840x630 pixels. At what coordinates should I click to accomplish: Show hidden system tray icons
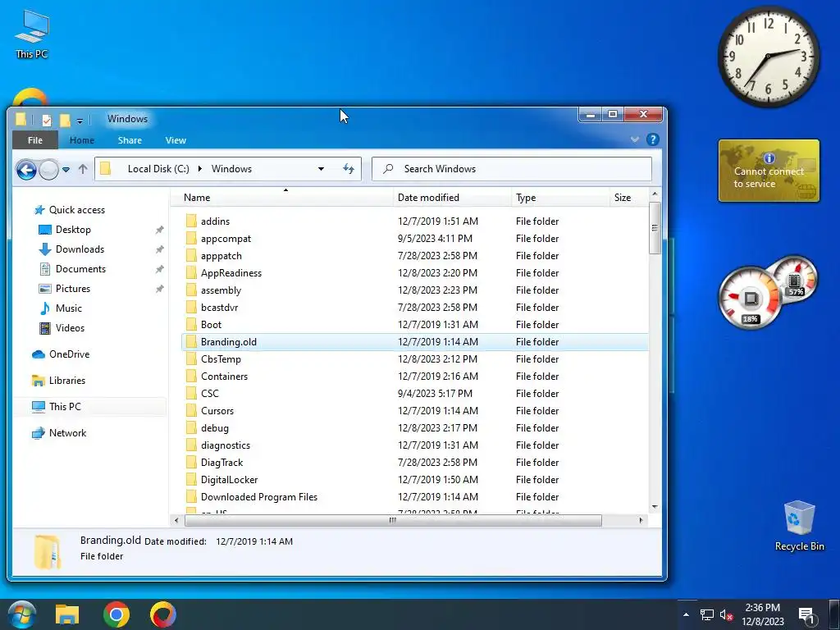(x=687, y=614)
